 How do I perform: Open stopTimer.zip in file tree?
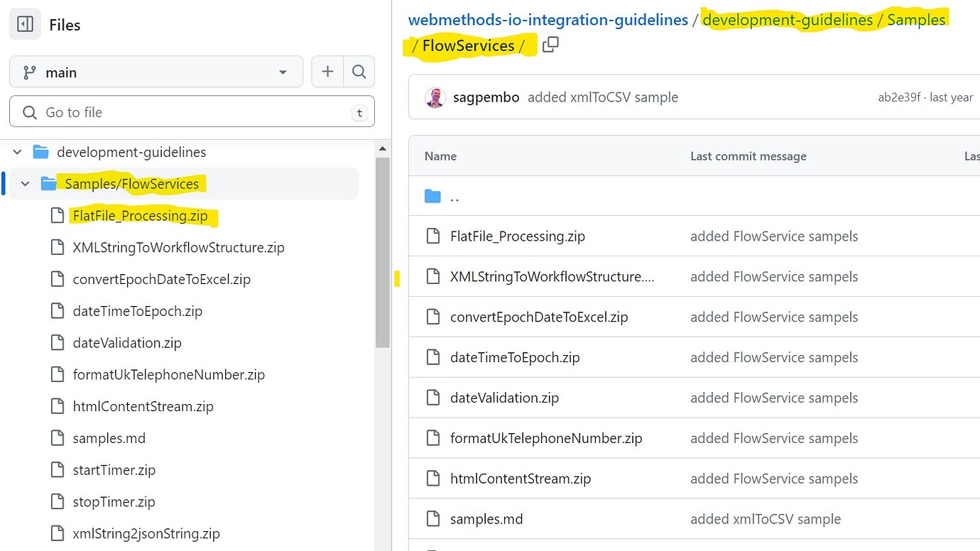[114, 502]
